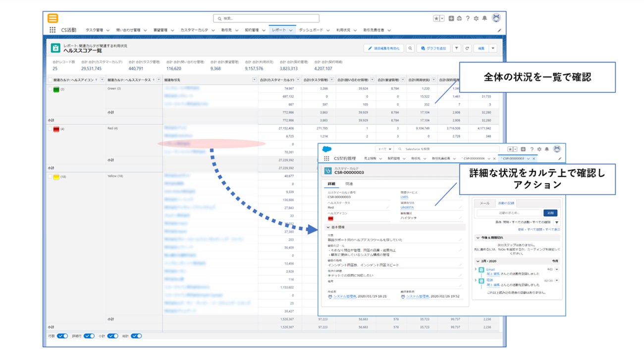Viewport: 644px width, 357px height.
Task: Open the report filter funnel button
Action: point(456,48)
